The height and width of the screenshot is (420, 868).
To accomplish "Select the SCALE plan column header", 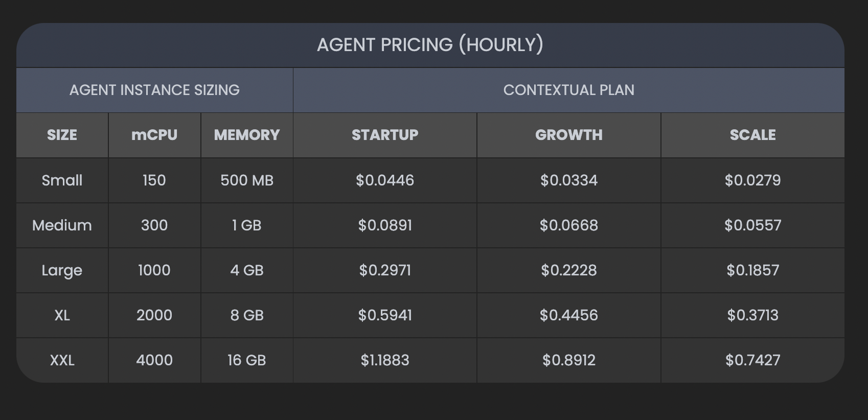I will click(752, 135).
